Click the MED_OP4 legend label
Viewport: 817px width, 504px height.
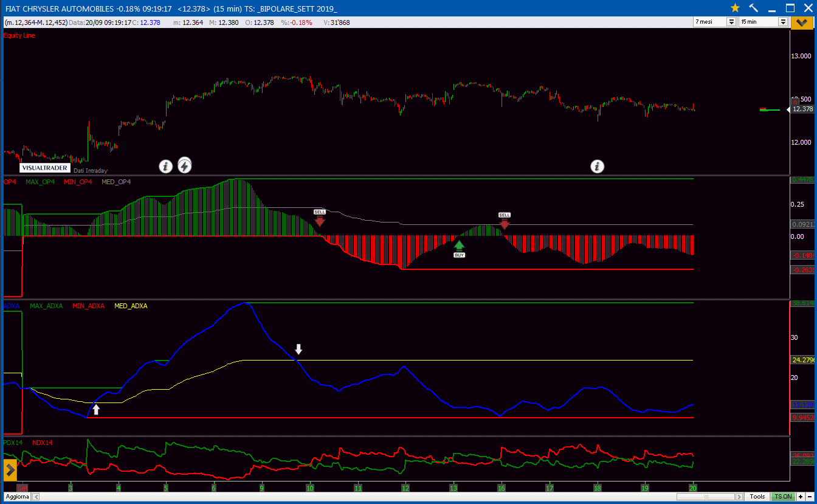click(x=116, y=182)
